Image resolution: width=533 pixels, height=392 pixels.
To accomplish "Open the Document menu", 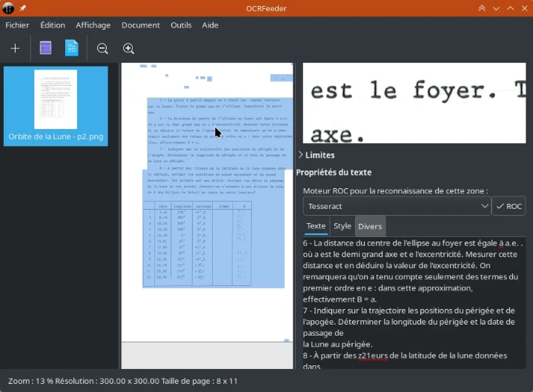I will [141, 25].
